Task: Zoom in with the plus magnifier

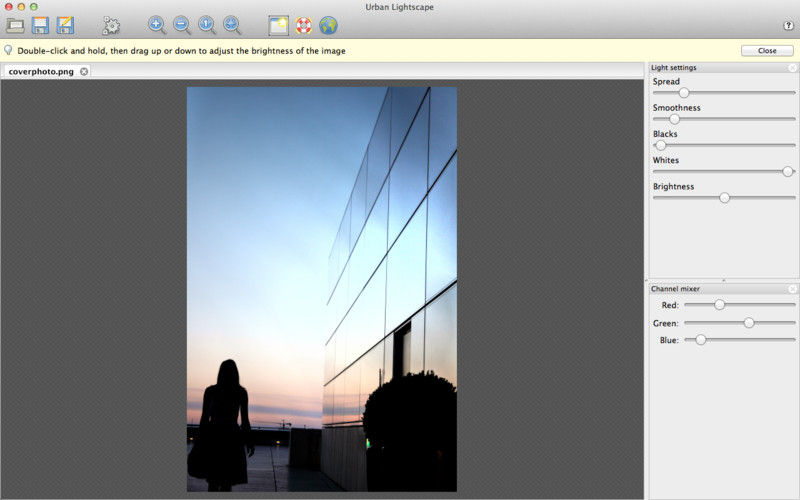Action: 157,25
